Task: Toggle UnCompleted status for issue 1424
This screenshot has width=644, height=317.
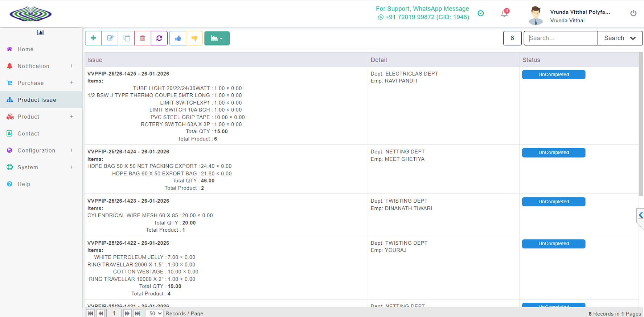Action: point(553,153)
